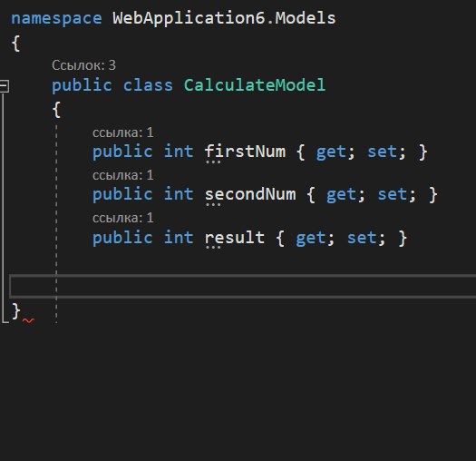Click 'get' accessor of secondNum
476x461 pixels.
[341, 194]
